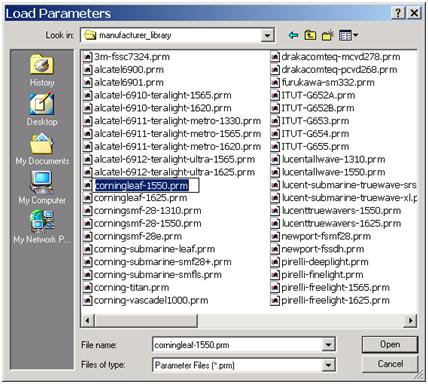Select file lucenttruewavers-1625.prm
The image size is (428, 384).
click(x=341, y=224)
